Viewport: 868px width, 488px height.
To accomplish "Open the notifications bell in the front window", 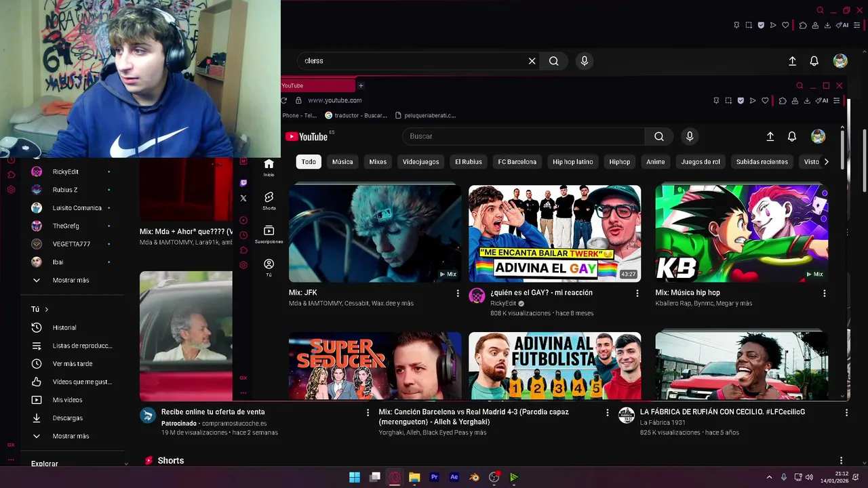I will (x=792, y=136).
